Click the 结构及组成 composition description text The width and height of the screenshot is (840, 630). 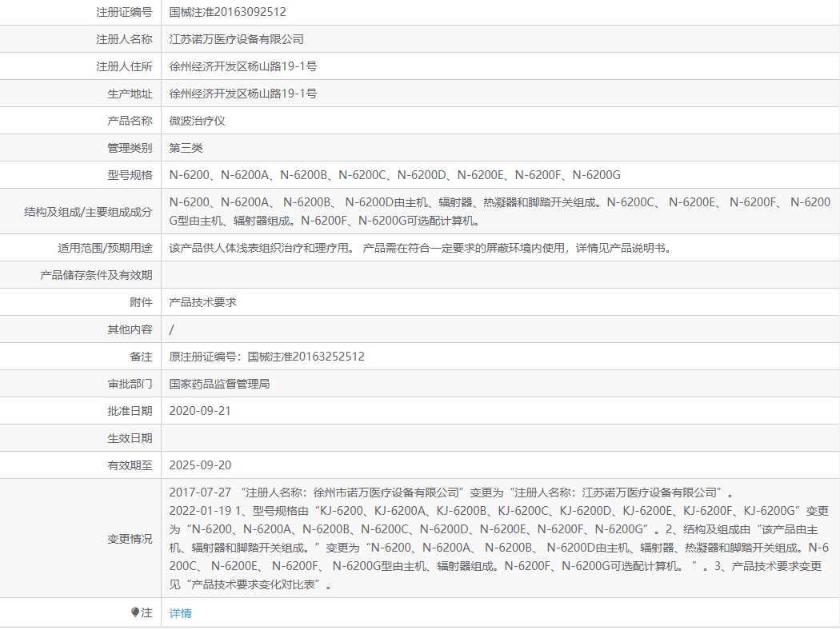(500, 211)
